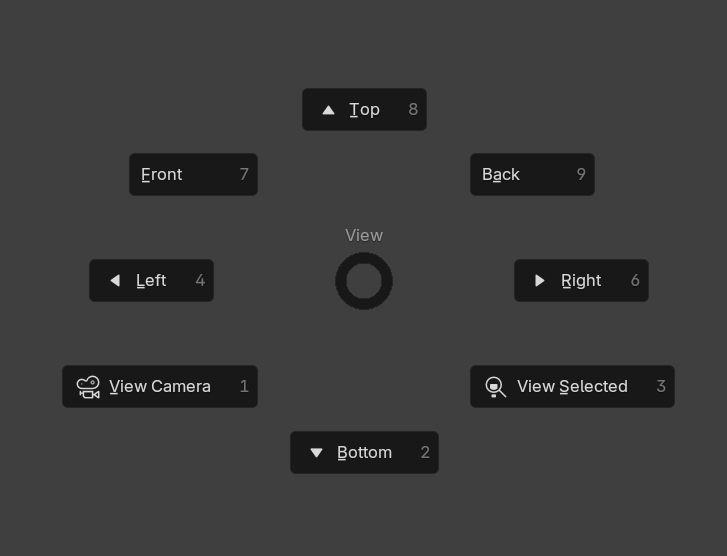Viewport: 727px width, 556px height.
Task: Pick the Left view entry
Action: [151, 281]
